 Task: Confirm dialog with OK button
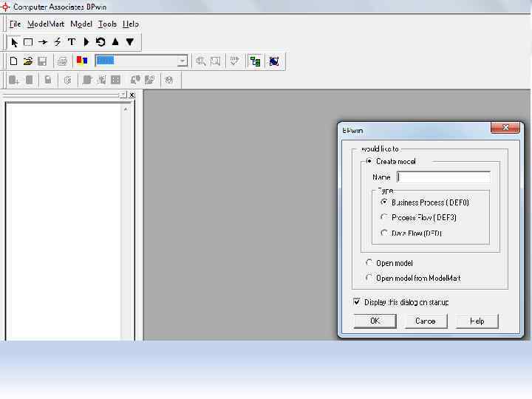click(x=375, y=321)
